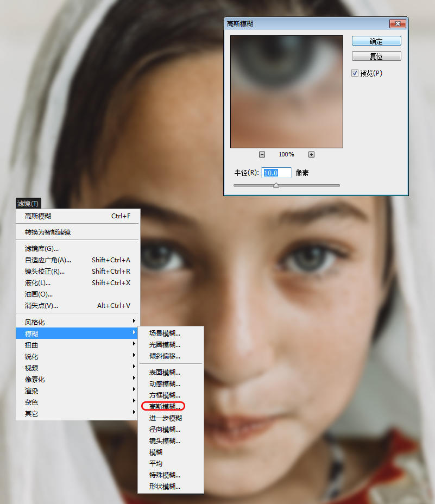Choose the 径向模糊 (Radial Blur) filter
Screen dimensions: 435x504
164,429
